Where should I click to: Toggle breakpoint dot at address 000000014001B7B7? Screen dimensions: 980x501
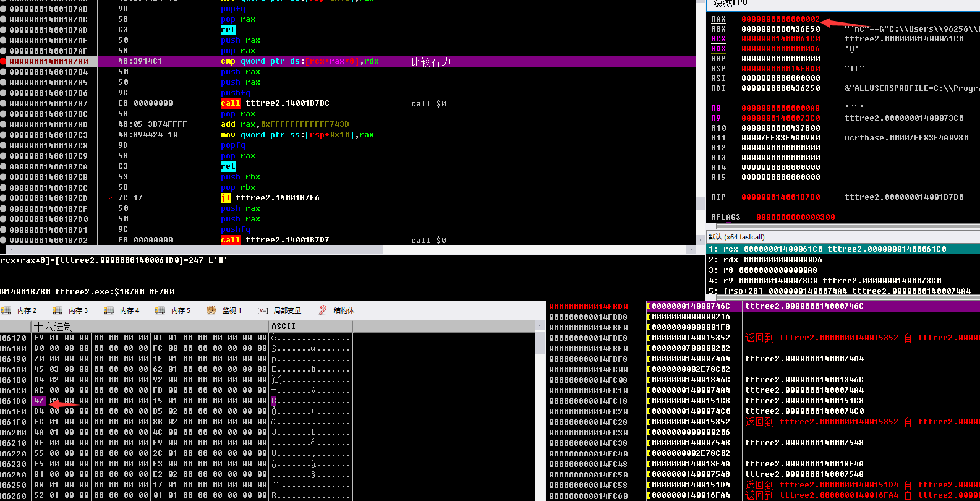(x=3, y=103)
